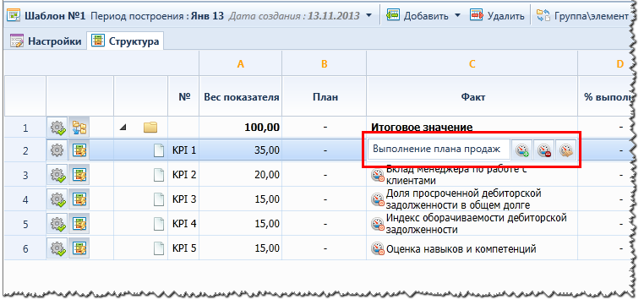Image resolution: width=644 pixels, height=305 pixels.
Task: Click the Добавить toolbar button
Action: click(417, 16)
